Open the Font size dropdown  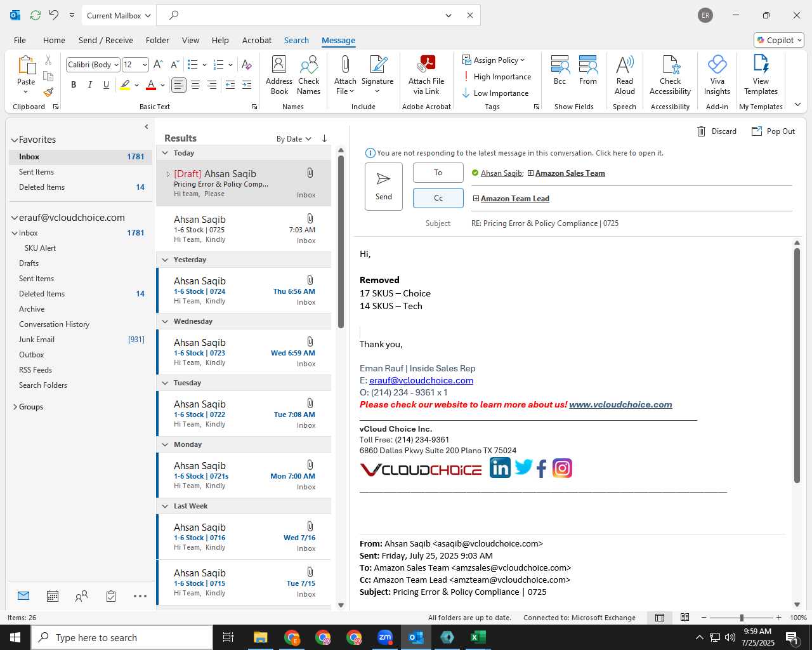click(145, 65)
